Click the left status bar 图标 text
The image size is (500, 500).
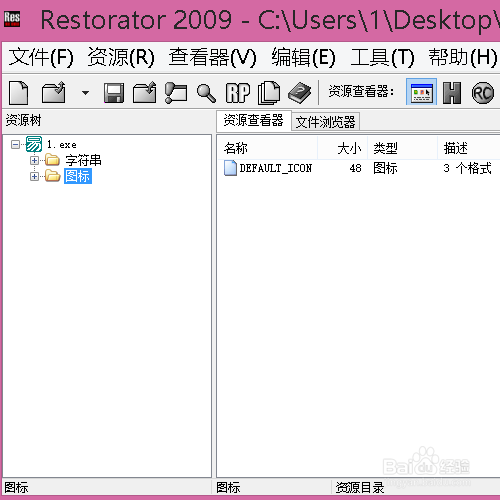tap(16, 487)
